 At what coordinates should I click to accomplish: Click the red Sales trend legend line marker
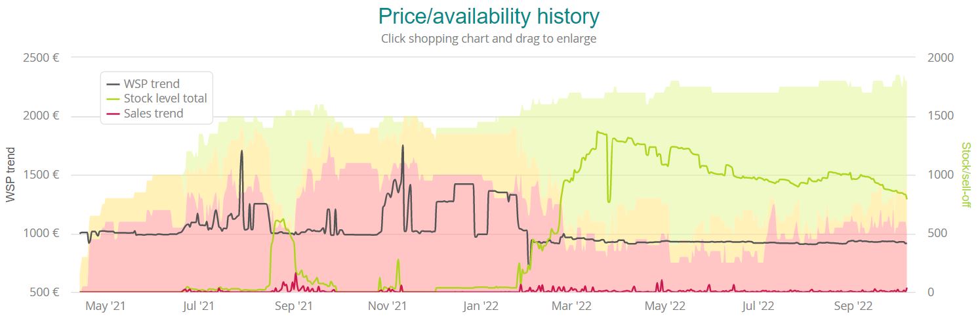pyautogui.click(x=113, y=114)
